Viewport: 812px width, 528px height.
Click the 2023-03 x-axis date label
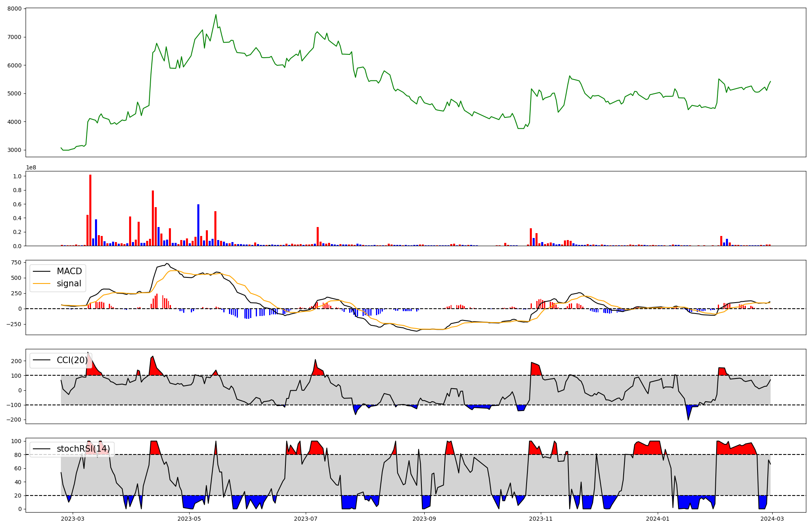click(x=73, y=519)
